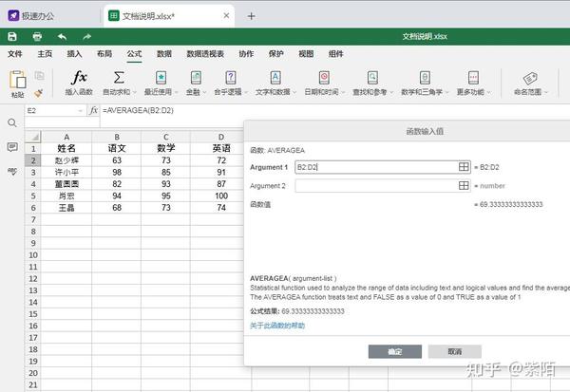Viewport: 570px width, 392px height.
Task: Select the cell with value 100
Action: (x=221, y=196)
